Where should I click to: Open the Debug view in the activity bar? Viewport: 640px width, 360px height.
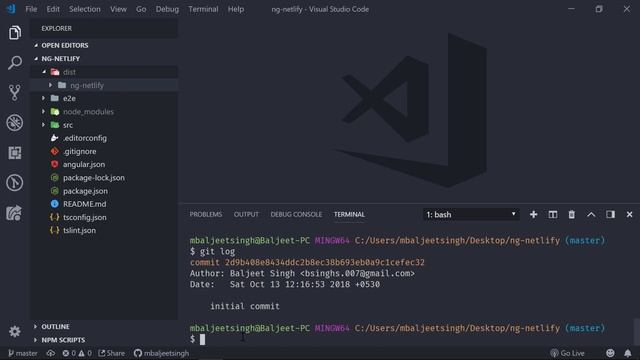(15, 123)
